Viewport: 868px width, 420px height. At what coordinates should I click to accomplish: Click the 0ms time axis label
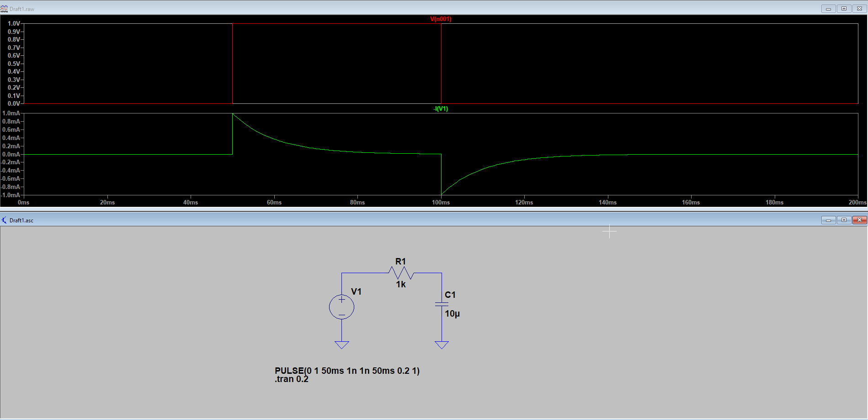(x=23, y=202)
